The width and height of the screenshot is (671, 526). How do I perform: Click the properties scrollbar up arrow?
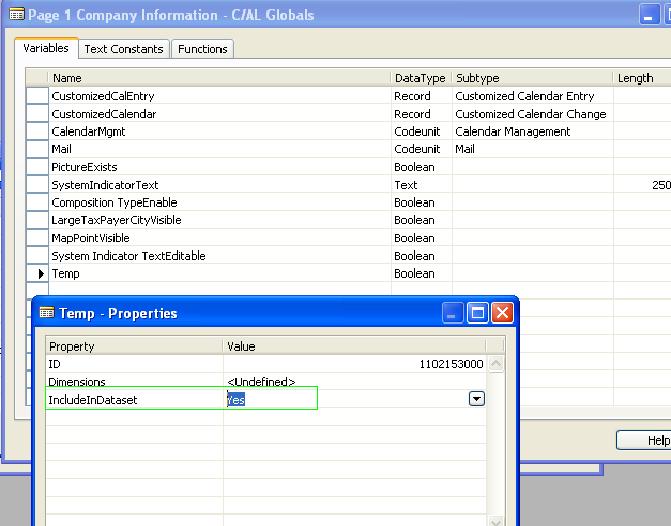pos(496,364)
